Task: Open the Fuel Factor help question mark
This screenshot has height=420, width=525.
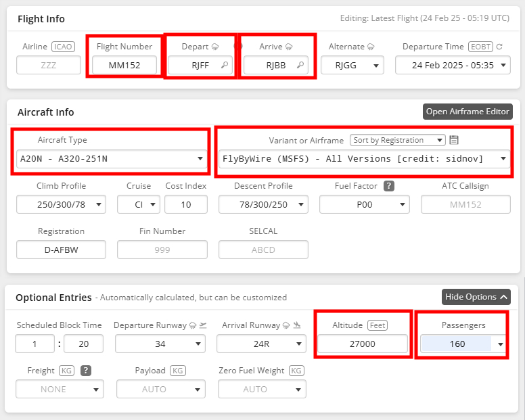Action: [x=389, y=186]
